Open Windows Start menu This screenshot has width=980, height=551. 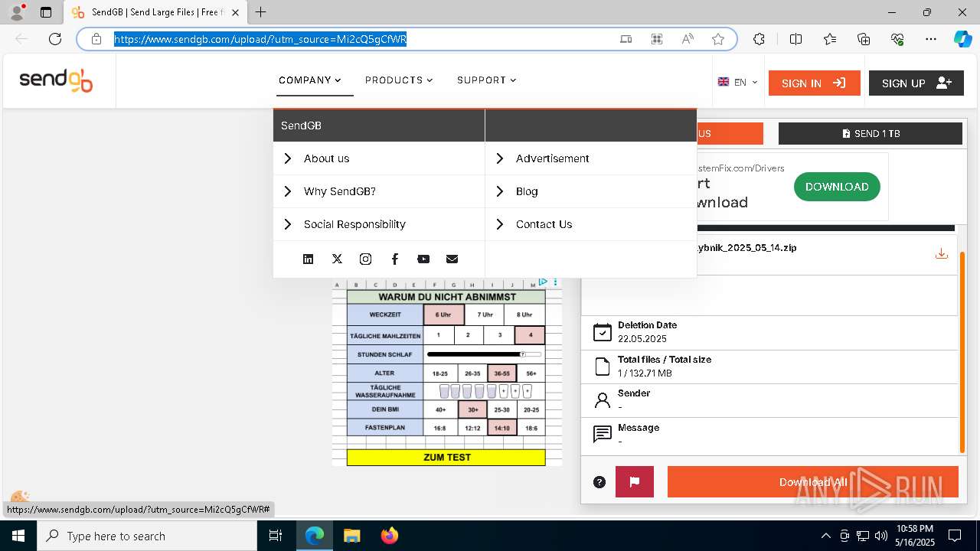[18, 536]
